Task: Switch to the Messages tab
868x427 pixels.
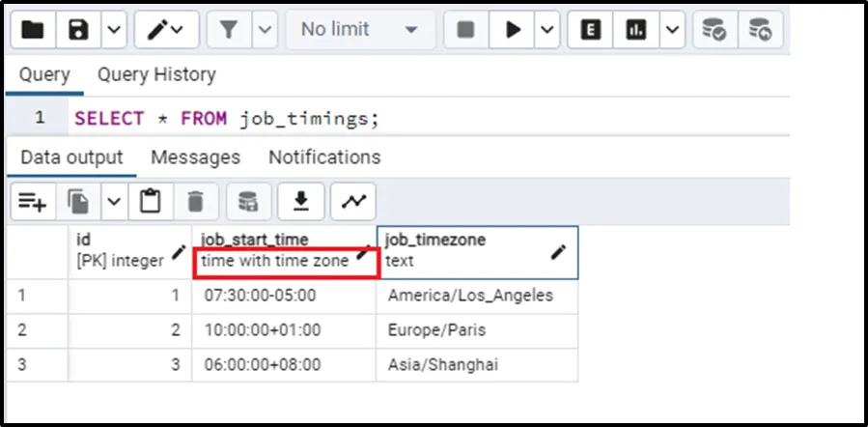Action: (195, 157)
